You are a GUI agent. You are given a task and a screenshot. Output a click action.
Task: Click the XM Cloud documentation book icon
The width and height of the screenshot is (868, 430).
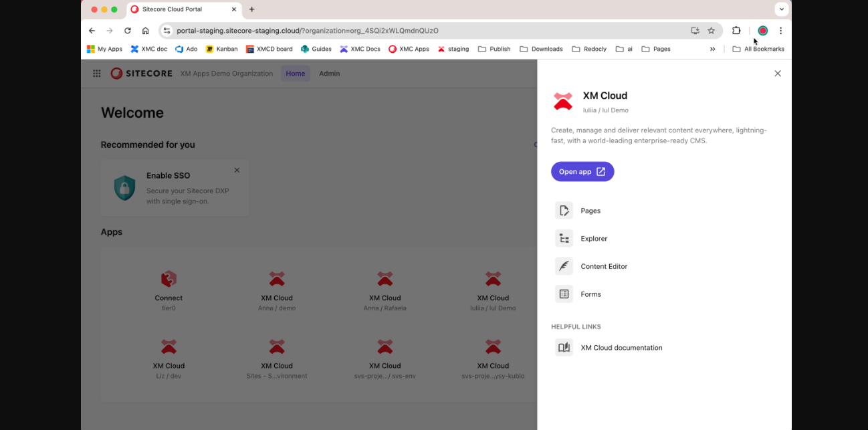point(564,348)
